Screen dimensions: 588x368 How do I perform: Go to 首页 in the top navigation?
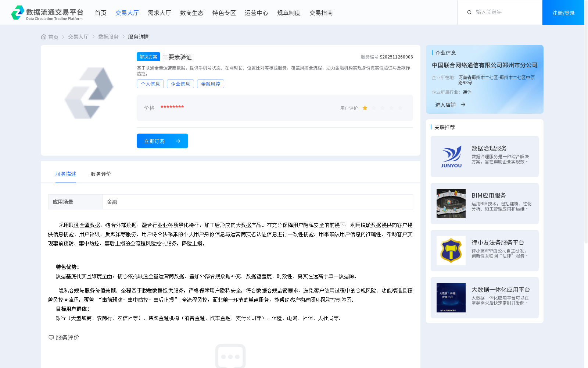(101, 13)
